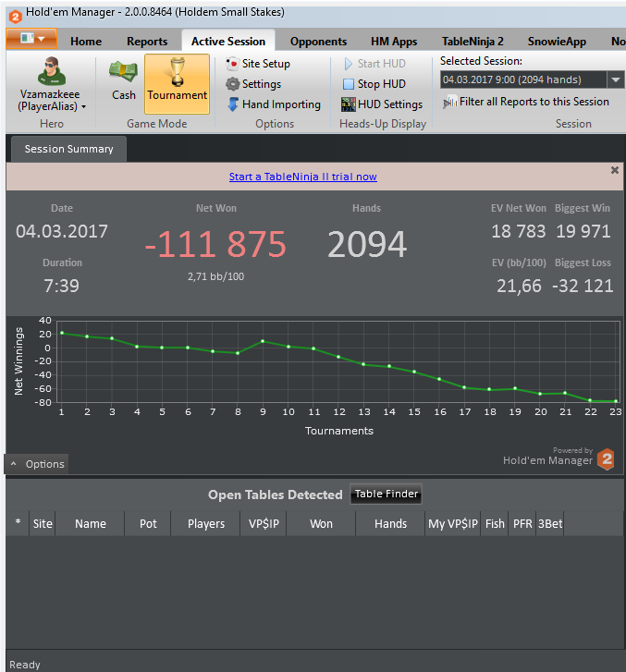The height and width of the screenshot is (672, 626).
Task: Click the Hold'em Manager title bar icon
Action: (x=16, y=17)
